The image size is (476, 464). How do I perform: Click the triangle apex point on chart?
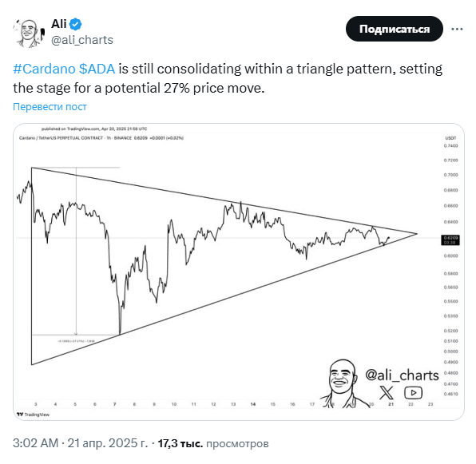(x=417, y=234)
